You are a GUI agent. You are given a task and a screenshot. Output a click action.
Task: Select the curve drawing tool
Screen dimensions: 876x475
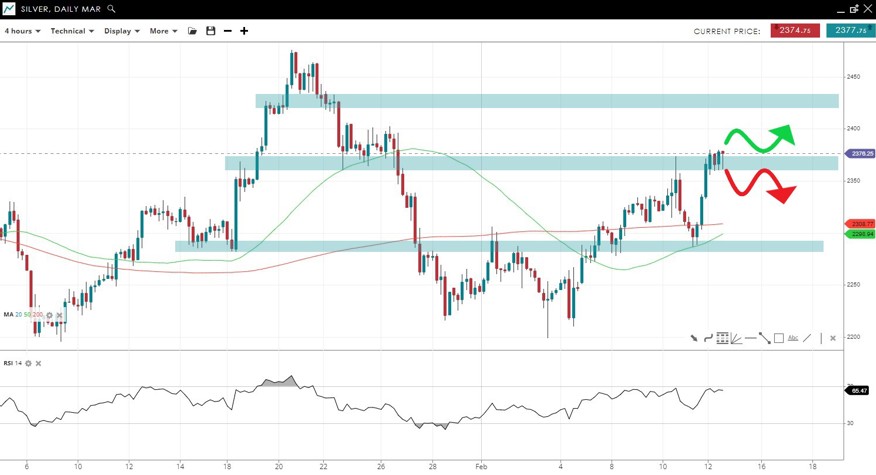pyautogui.click(x=708, y=339)
